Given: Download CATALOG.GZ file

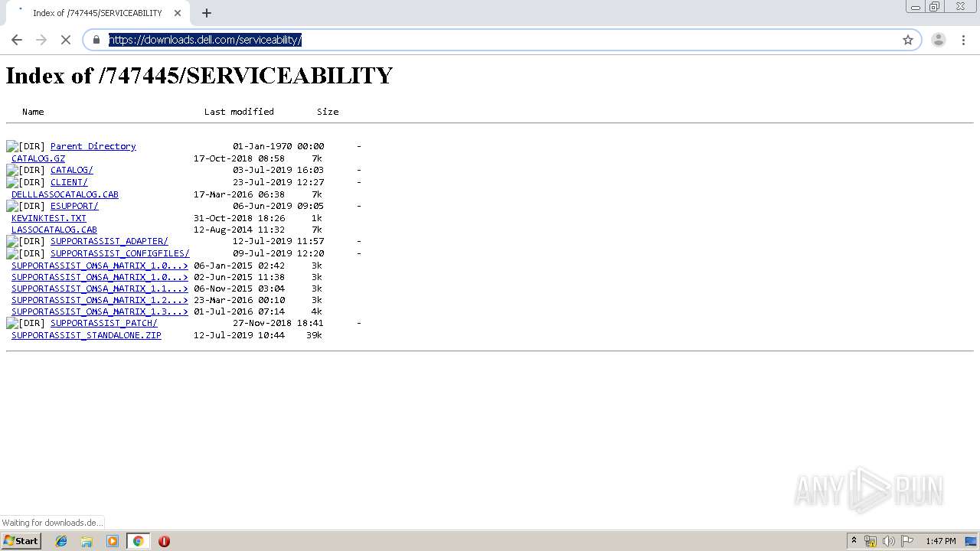Looking at the screenshot, I should [x=38, y=158].
